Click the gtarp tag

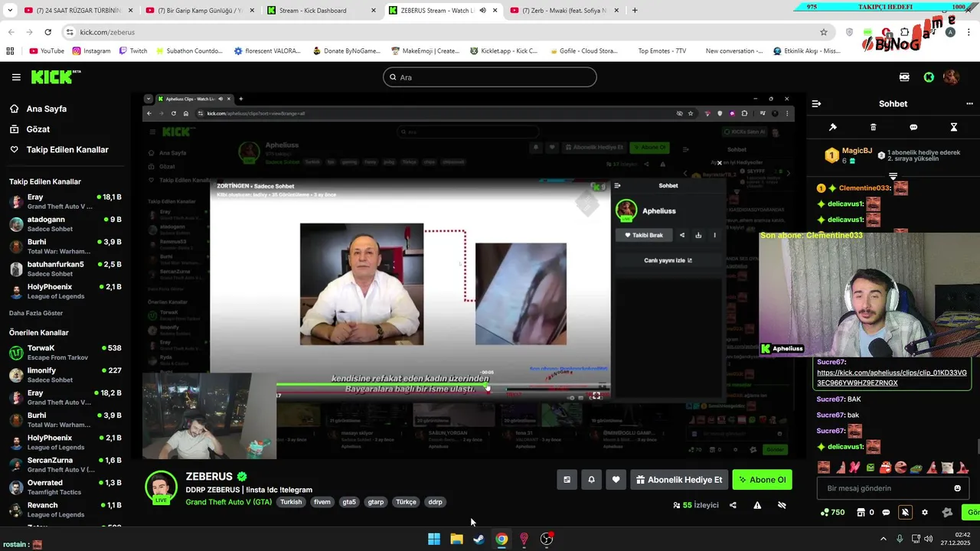376,502
